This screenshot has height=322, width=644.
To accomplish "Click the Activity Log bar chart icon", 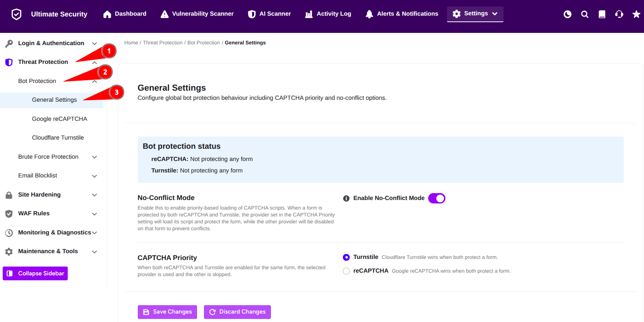I will 309,14.
